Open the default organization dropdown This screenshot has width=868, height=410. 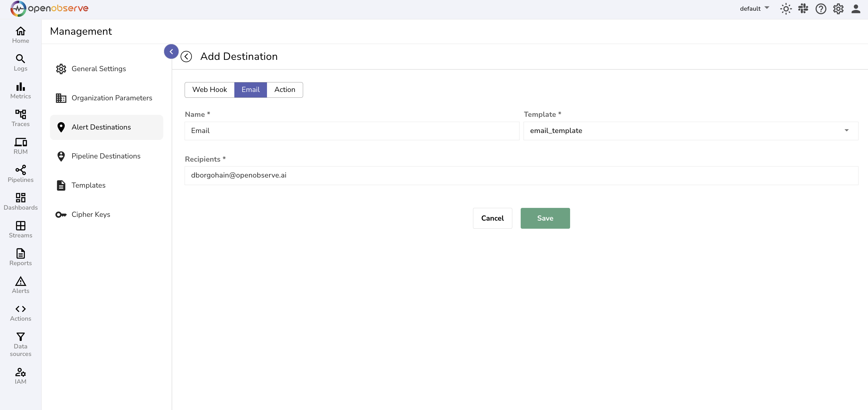tap(754, 9)
